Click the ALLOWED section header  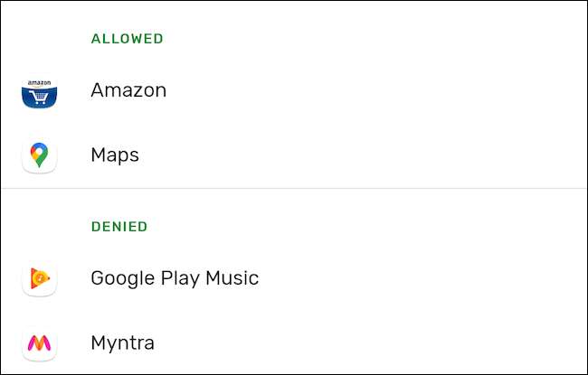click(x=127, y=39)
